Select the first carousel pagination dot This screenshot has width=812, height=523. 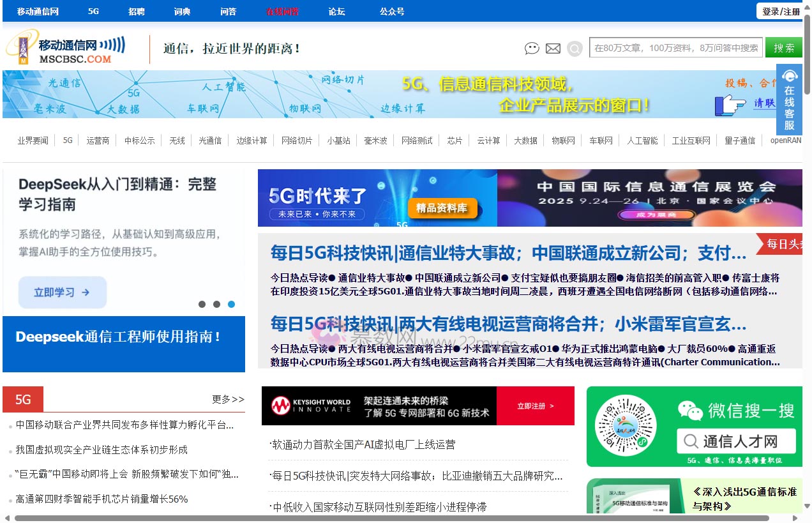pyautogui.click(x=201, y=305)
